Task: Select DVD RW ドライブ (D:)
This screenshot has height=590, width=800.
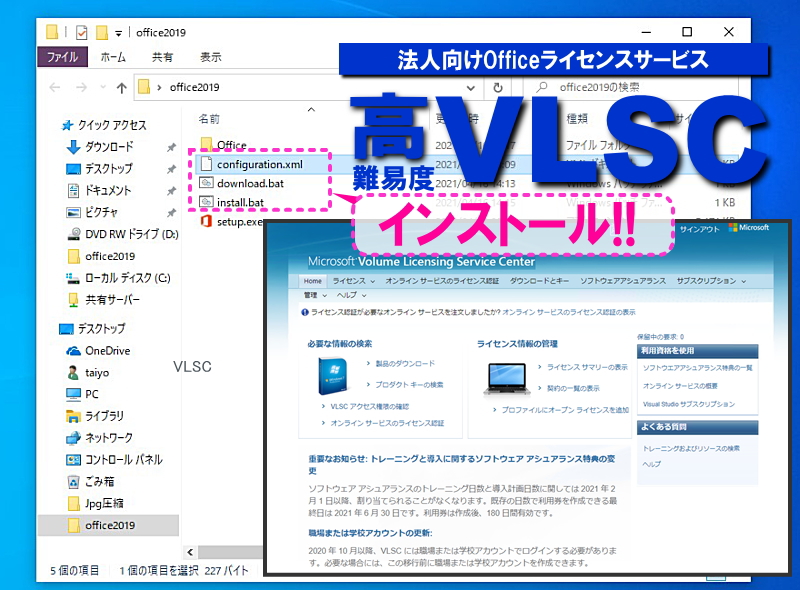Action: [122, 234]
